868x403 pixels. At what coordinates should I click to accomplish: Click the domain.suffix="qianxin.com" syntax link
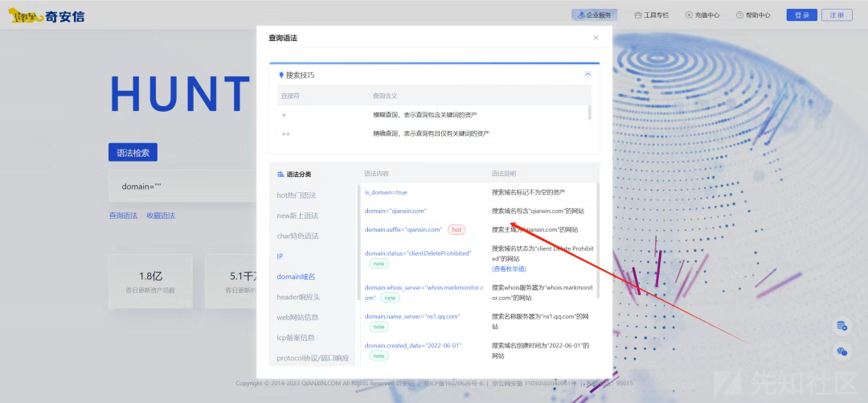403,229
